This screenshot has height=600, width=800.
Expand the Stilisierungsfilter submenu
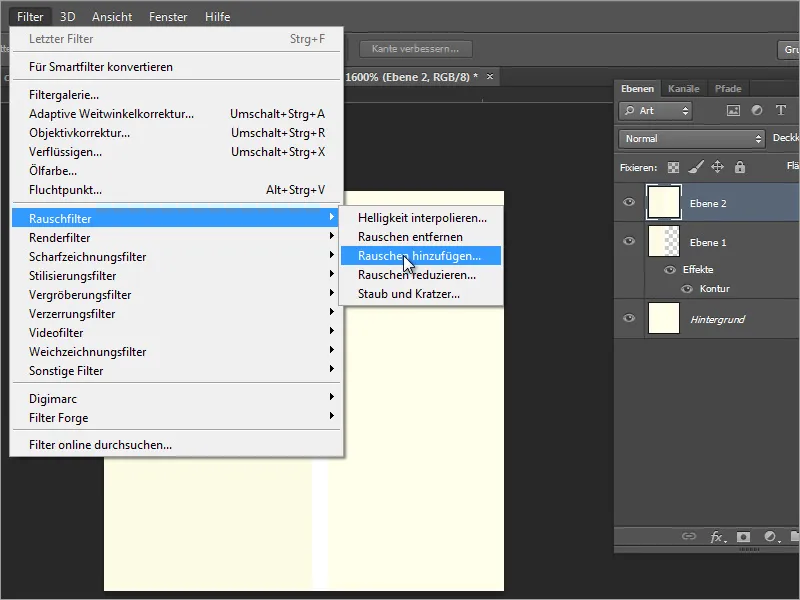[176, 276]
